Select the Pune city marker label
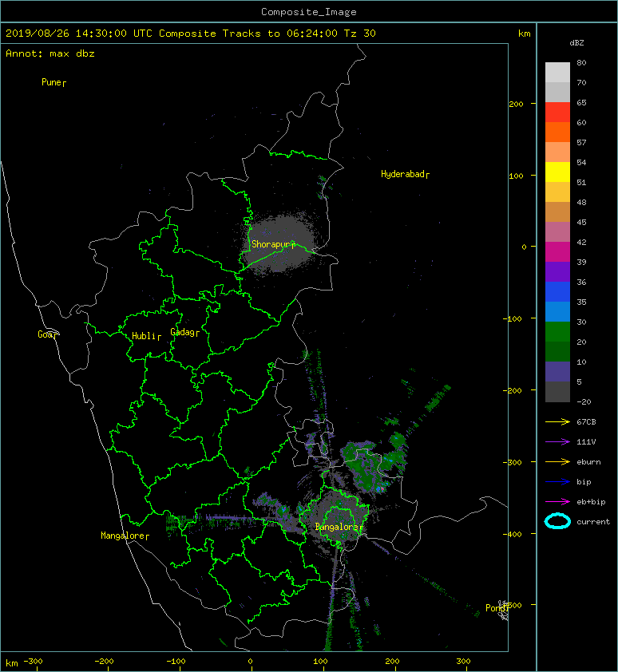618x672 pixels. [x=53, y=82]
